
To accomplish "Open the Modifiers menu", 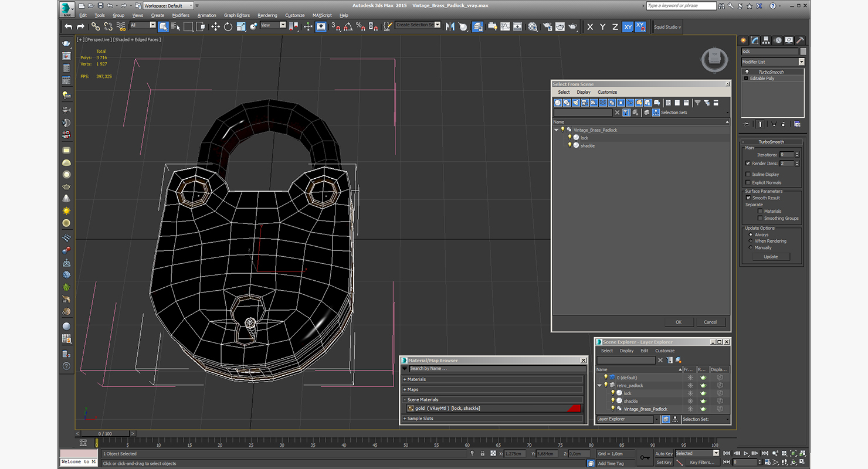I will [x=181, y=15].
